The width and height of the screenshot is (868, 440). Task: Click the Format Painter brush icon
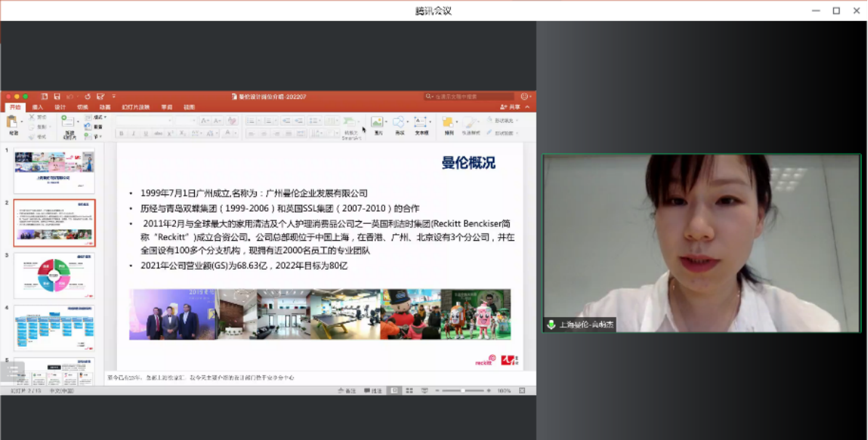(x=32, y=137)
